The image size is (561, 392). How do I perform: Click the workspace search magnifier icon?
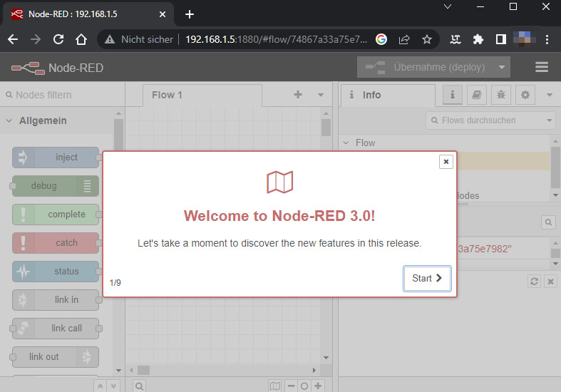(140, 386)
